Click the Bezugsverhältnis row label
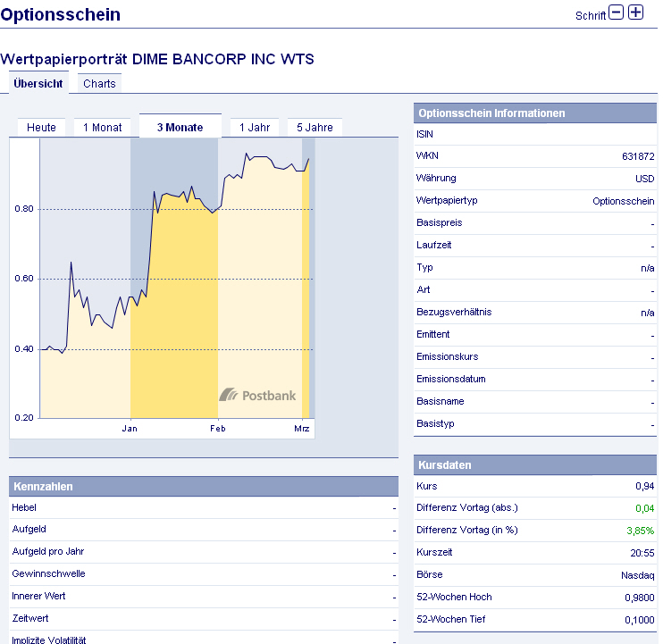 coord(454,312)
